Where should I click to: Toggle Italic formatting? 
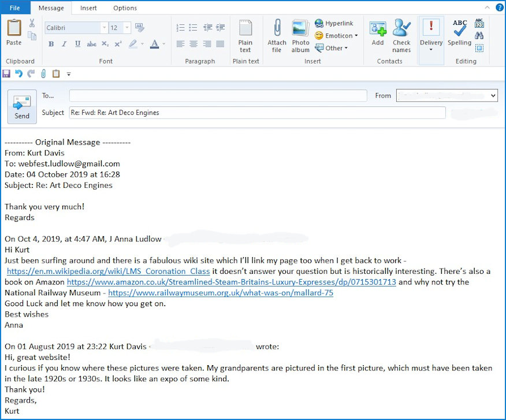64,44
